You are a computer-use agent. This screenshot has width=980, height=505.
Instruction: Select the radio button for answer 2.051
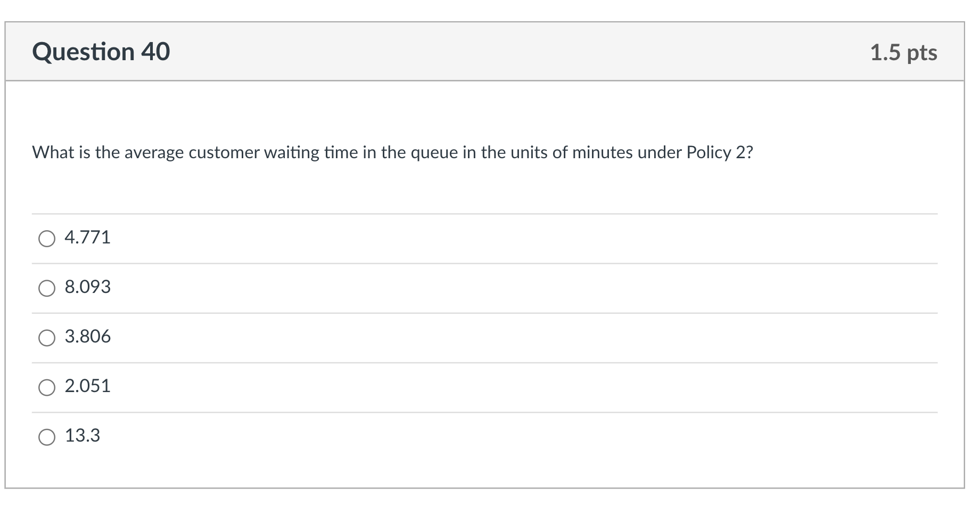tap(47, 388)
